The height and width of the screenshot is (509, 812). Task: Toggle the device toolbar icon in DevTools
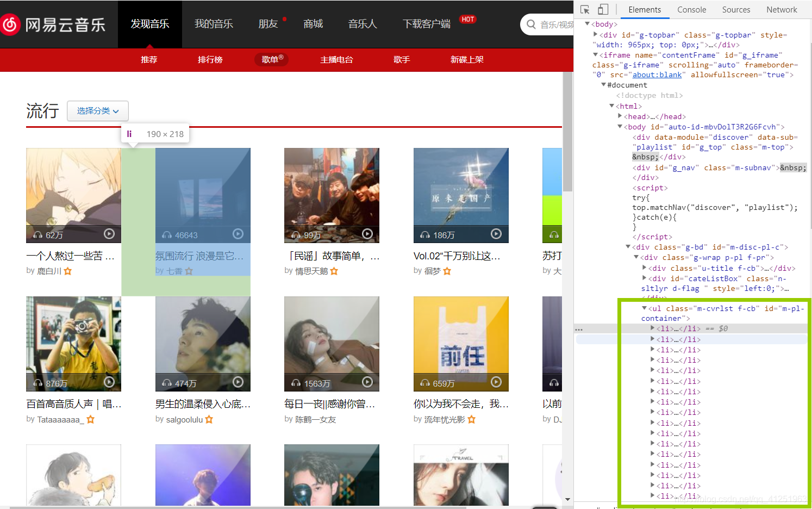coord(603,10)
